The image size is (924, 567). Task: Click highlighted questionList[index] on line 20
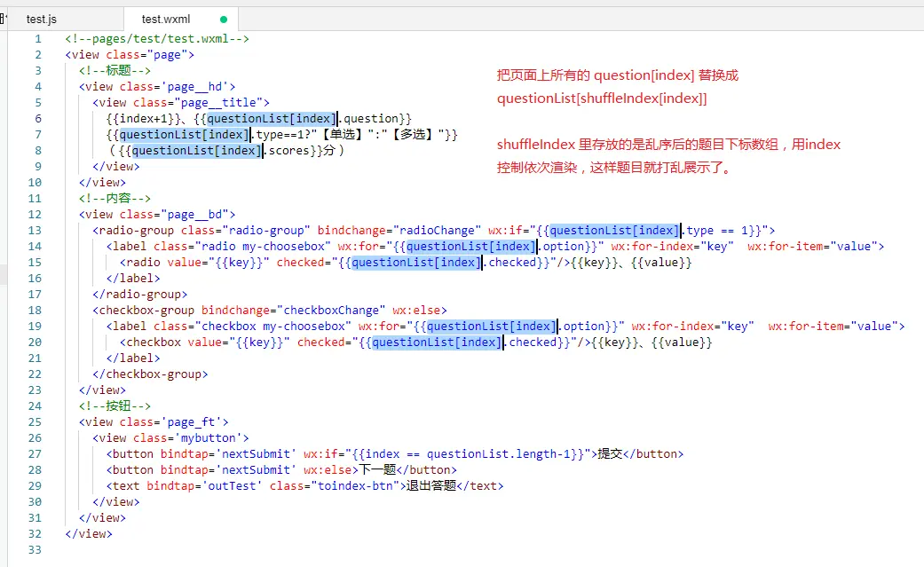click(x=438, y=342)
